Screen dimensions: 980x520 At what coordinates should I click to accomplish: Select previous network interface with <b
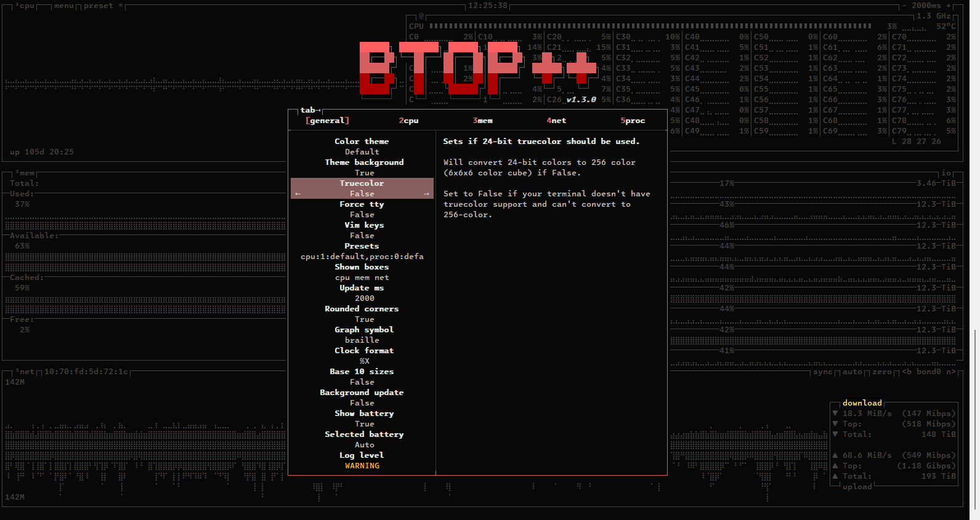tap(907, 372)
